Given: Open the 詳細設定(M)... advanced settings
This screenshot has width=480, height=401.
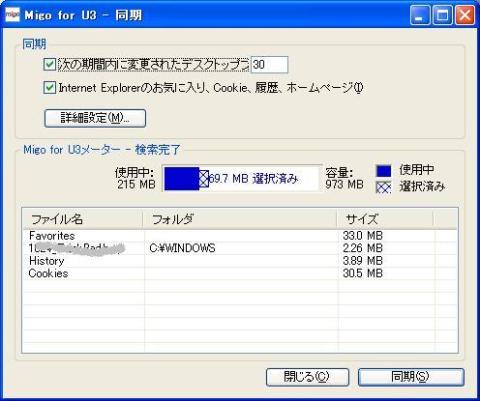Looking at the screenshot, I should click(x=95, y=118).
